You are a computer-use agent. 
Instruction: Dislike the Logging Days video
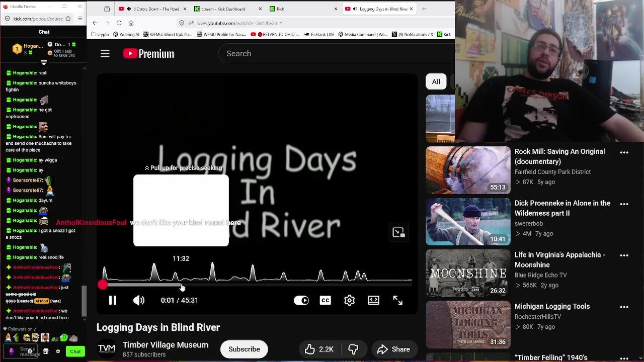click(x=353, y=349)
